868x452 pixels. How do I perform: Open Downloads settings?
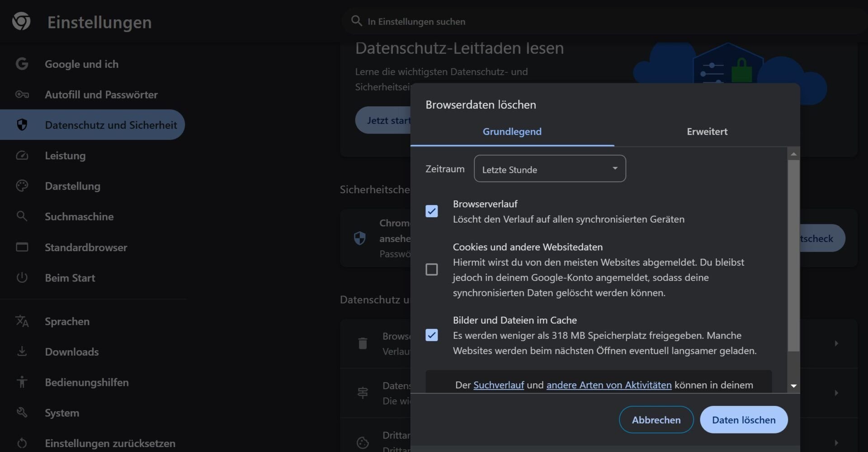click(x=71, y=352)
